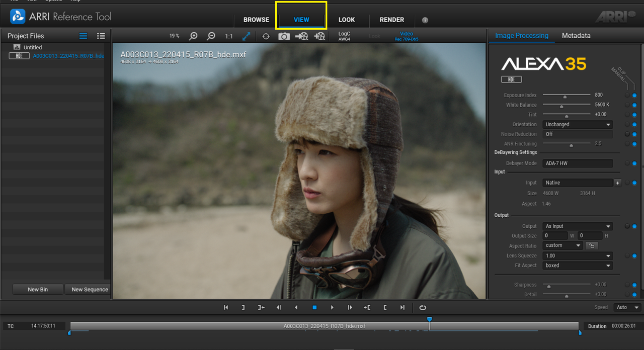Toggle the loop playback icon
The image size is (644, 350).
[x=423, y=307]
